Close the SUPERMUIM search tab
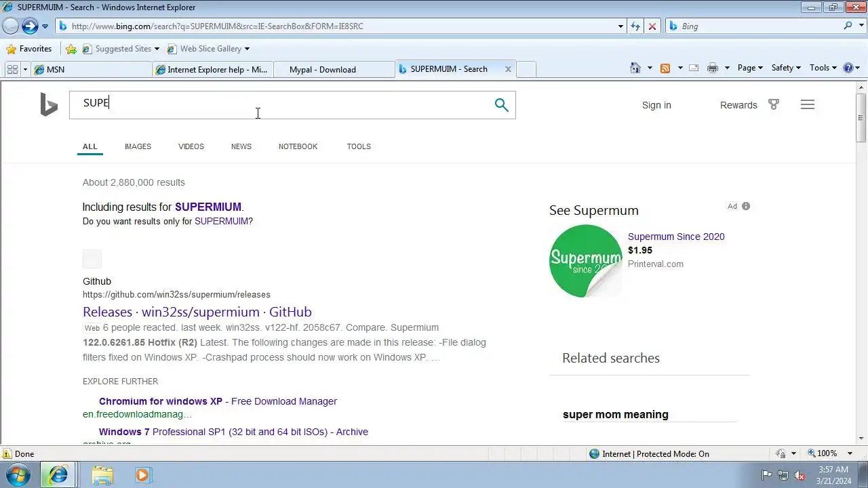868x488 pixels. pos(508,69)
